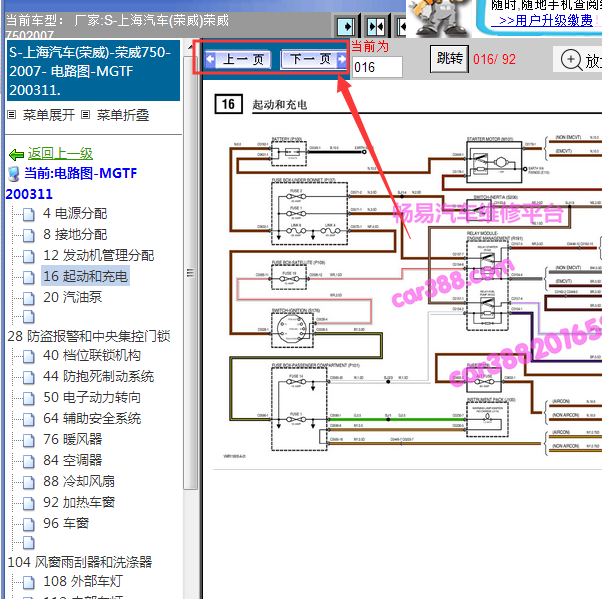Click page icon beside 92 加热车窗

coord(29,503)
